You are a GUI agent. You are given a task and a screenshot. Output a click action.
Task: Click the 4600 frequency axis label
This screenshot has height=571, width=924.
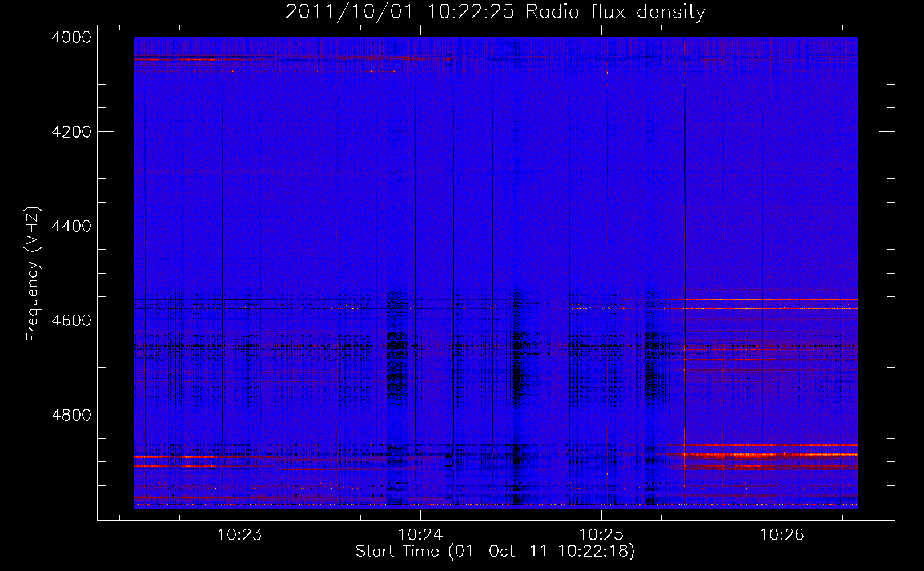tap(71, 320)
